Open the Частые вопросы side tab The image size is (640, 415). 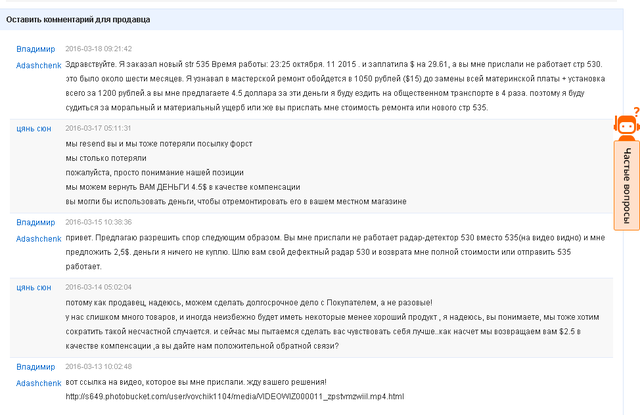point(627,186)
